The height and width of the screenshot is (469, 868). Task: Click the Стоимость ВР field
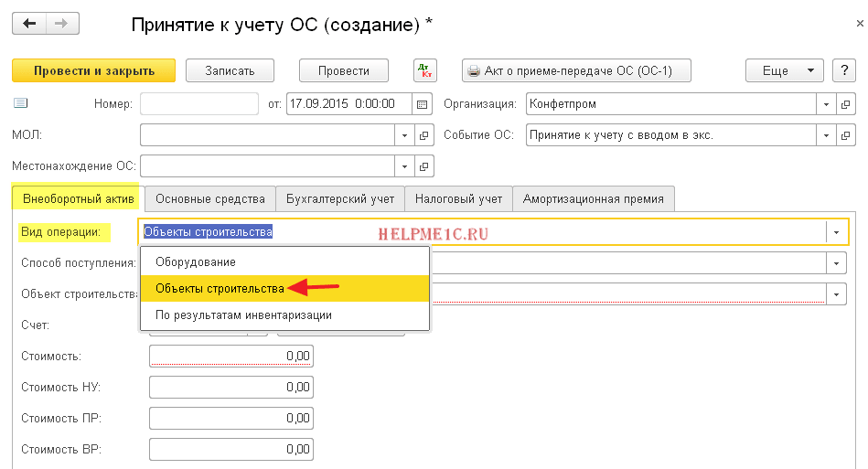point(231,449)
